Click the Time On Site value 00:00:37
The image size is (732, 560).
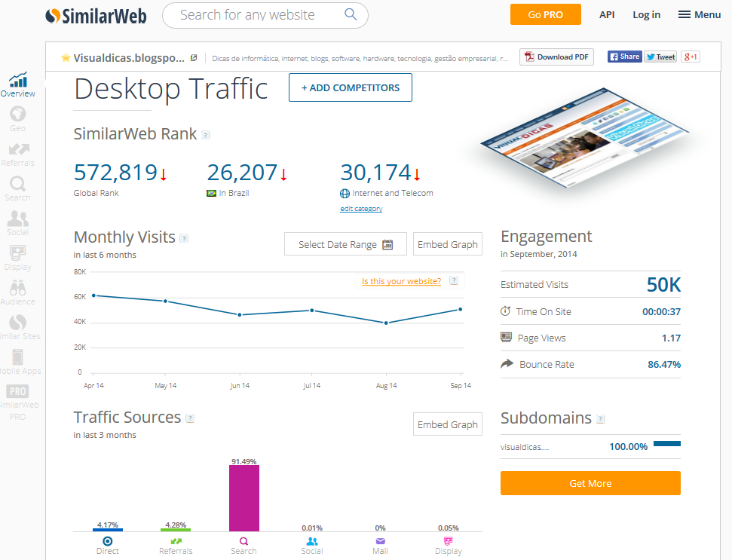pos(661,311)
